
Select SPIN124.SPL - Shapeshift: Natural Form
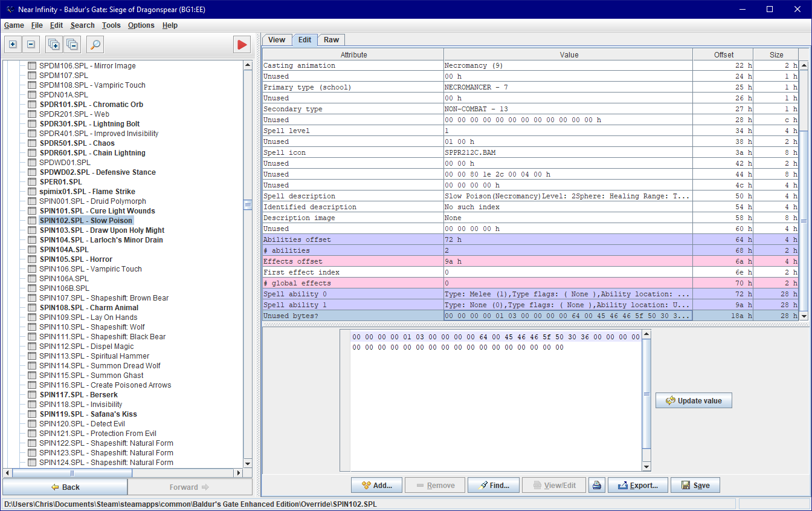106,463
